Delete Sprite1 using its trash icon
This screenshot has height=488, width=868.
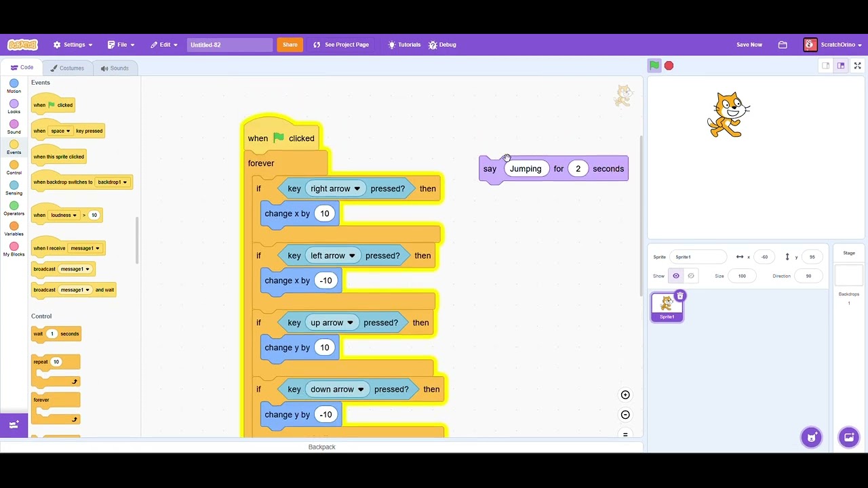click(680, 296)
